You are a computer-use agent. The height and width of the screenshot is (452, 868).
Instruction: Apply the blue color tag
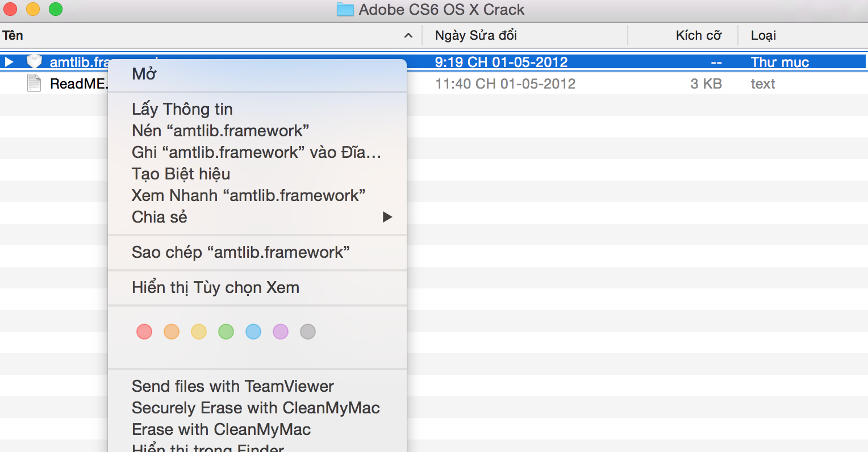tap(253, 332)
